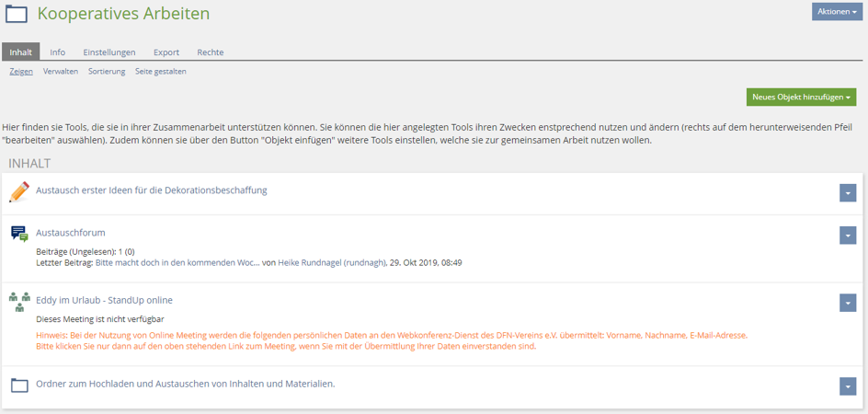Expand actions arrow for Austausch erster Ideen
Screen dimensions: 868x414
pyautogui.click(x=847, y=192)
